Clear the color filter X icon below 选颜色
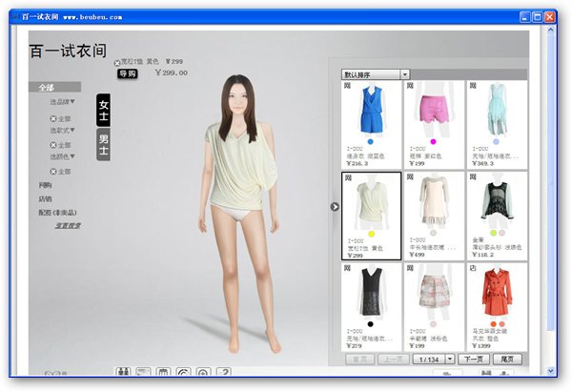This screenshot has width=572, height=392. click(x=53, y=172)
